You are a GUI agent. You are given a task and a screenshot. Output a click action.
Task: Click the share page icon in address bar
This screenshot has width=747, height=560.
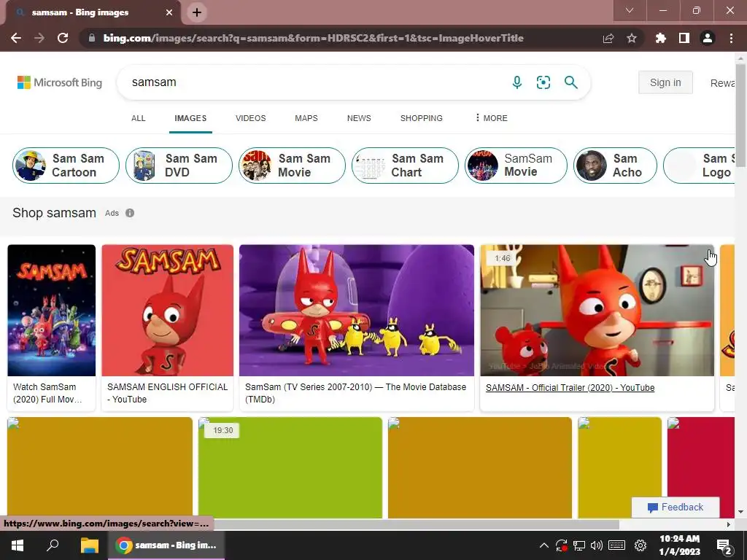(x=608, y=38)
